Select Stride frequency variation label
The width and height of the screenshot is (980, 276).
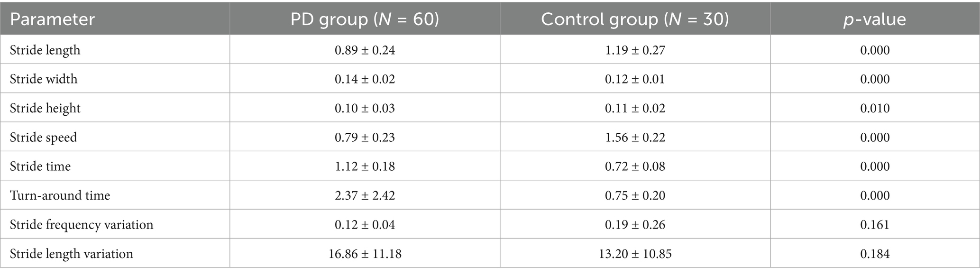point(82,225)
